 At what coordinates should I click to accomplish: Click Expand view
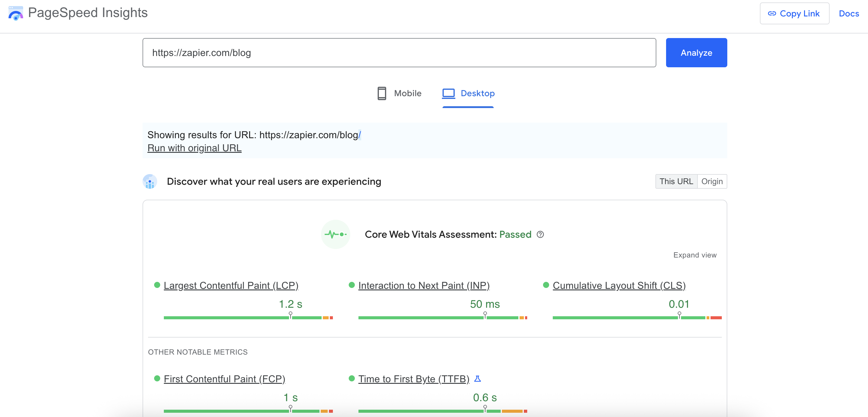695,255
